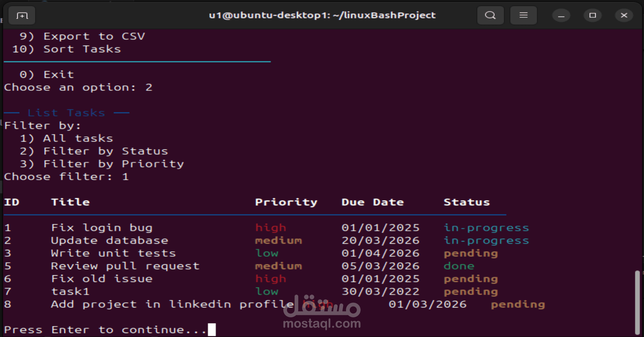Open a new terminal tab

(22, 15)
